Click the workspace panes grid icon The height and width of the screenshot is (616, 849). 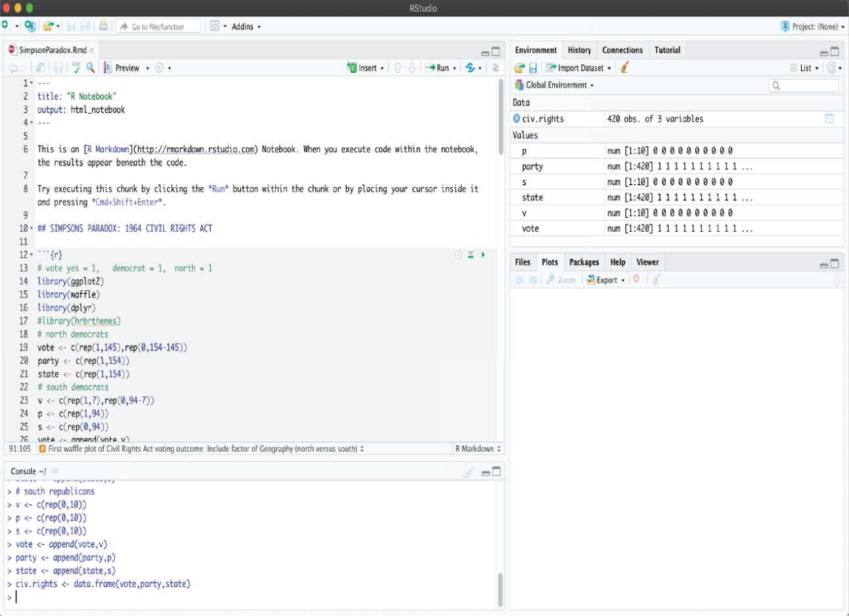215,26
